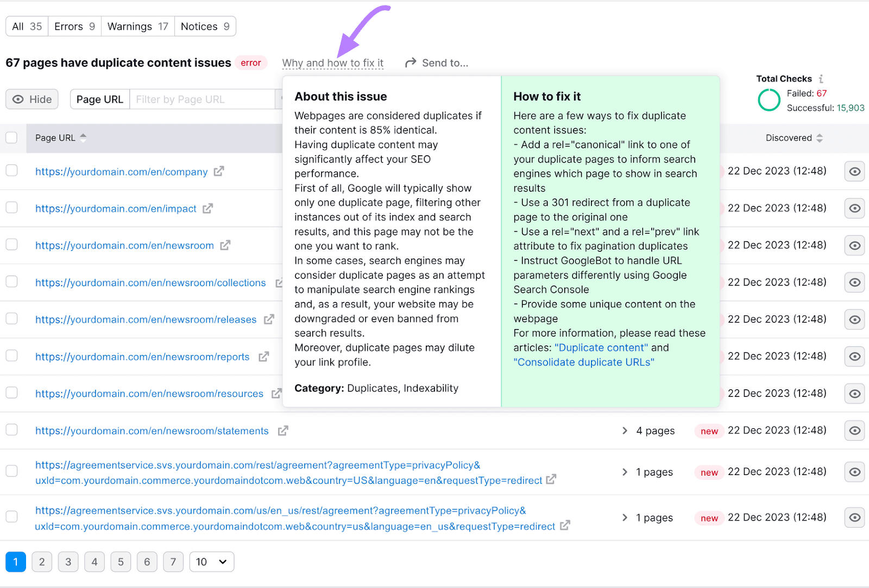Image resolution: width=869 pixels, height=588 pixels.
Task: Switch to the Errors tab
Action: pyautogui.click(x=74, y=26)
